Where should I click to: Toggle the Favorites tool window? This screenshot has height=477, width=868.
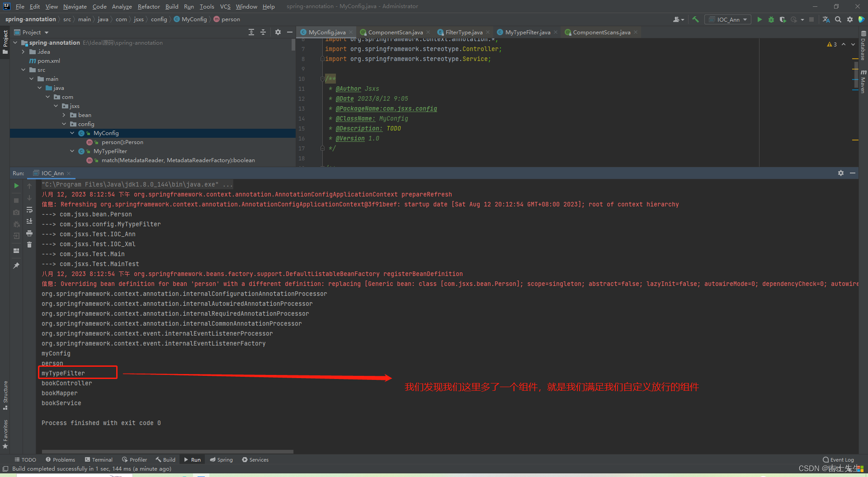click(5, 434)
